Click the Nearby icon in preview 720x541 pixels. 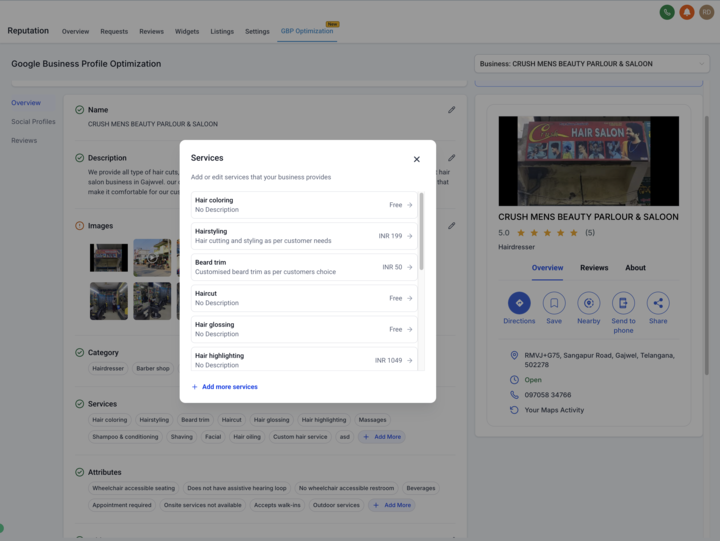coord(589,303)
